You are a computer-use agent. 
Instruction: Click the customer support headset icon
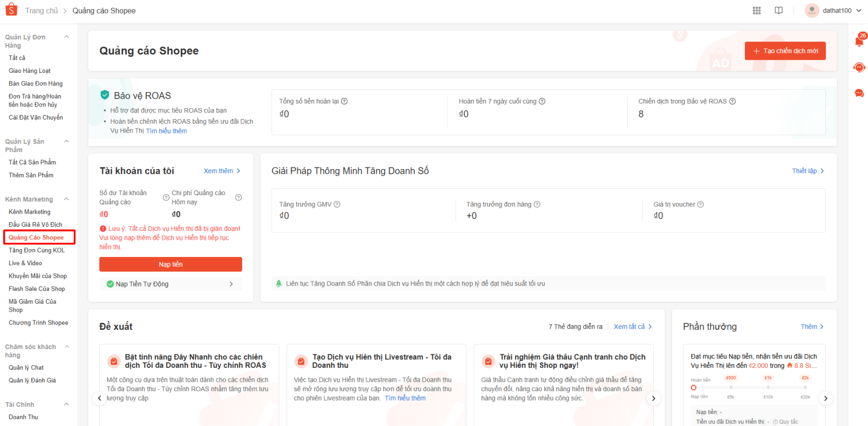[x=859, y=68]
